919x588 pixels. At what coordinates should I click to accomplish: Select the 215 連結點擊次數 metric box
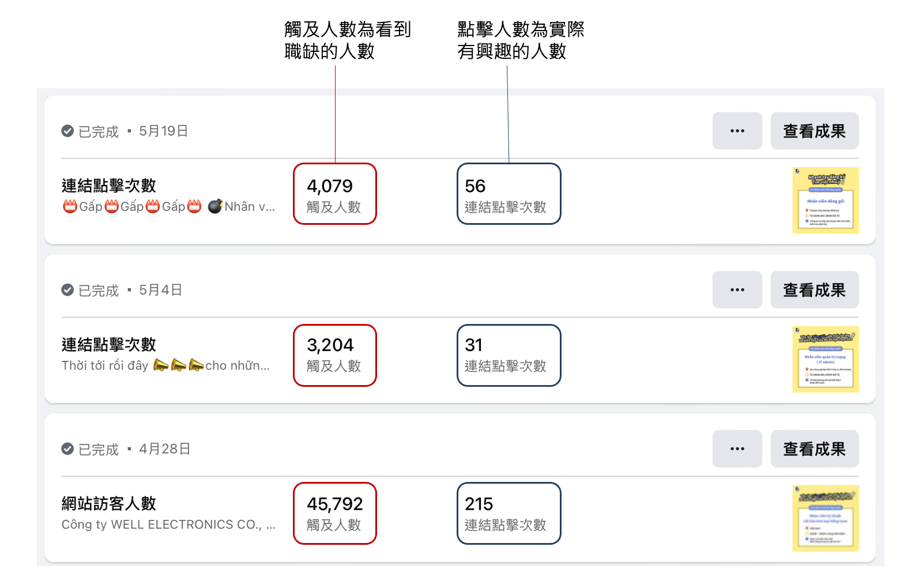[x=509, y=513]
